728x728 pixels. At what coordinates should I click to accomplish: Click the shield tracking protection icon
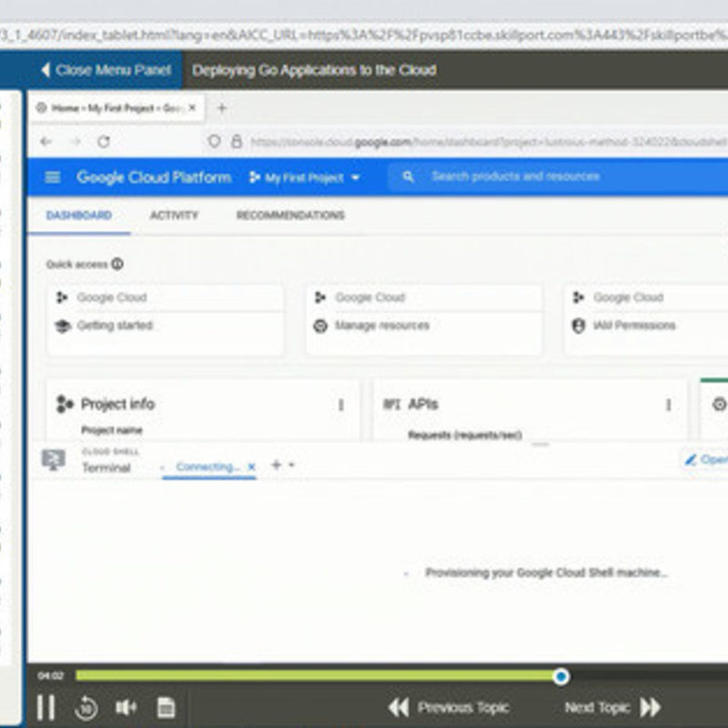point(214,141)
